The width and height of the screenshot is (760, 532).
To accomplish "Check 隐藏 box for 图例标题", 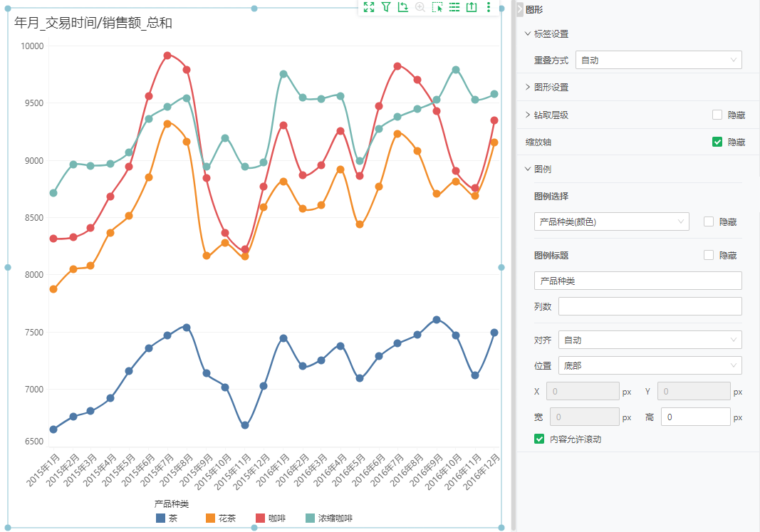I will (709, 256).
